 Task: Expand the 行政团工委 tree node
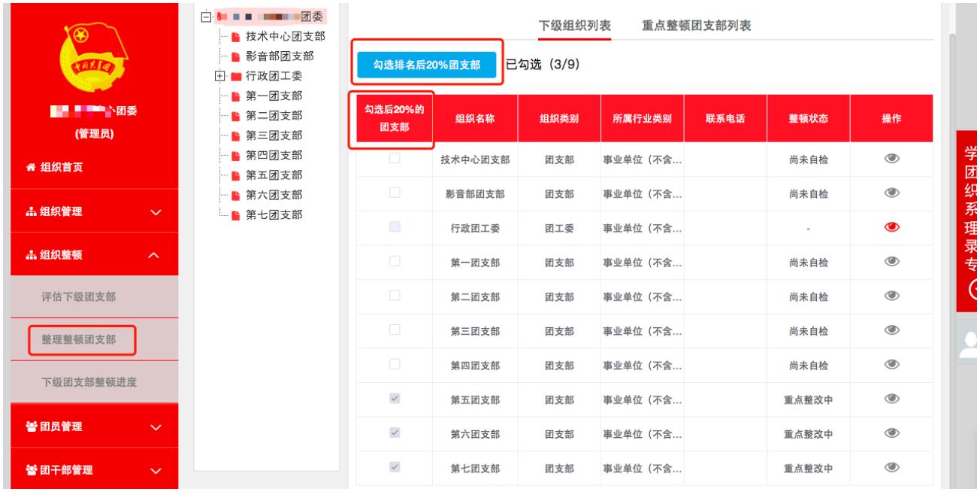coord(219,75)
